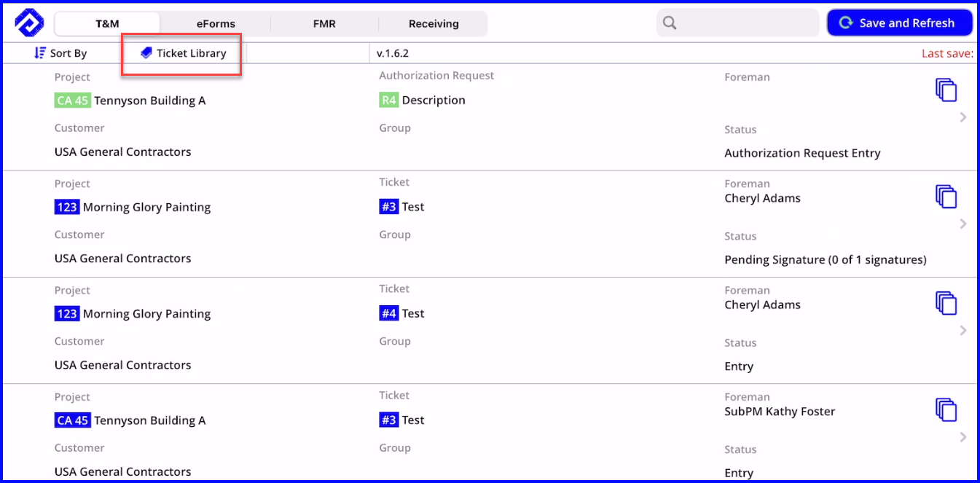Copy ticket #4 of Morning Glory Painting
This screenshot has height=483, width=980.
click(x=946, y=303)
